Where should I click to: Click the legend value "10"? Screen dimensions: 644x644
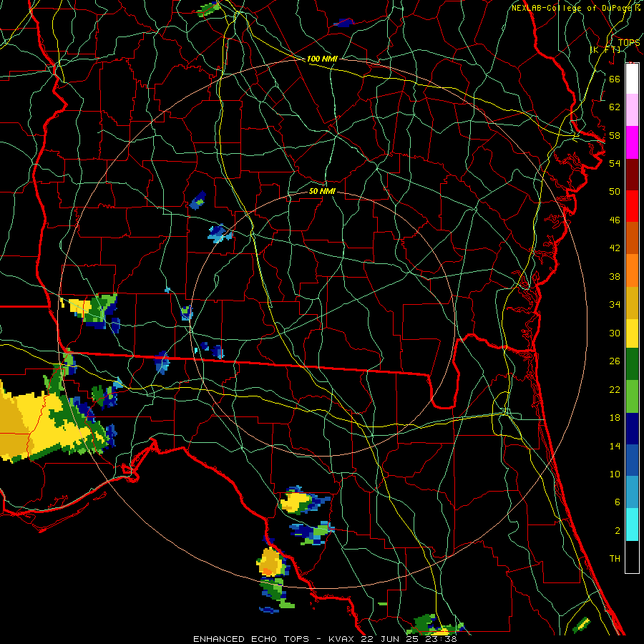pos(615,474)
